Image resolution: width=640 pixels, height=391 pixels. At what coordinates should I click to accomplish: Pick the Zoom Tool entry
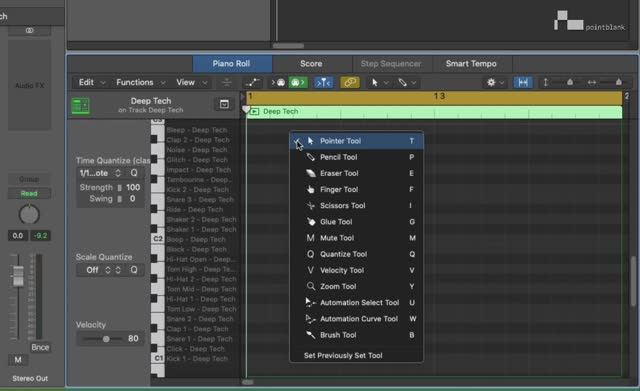click(356, 287)
